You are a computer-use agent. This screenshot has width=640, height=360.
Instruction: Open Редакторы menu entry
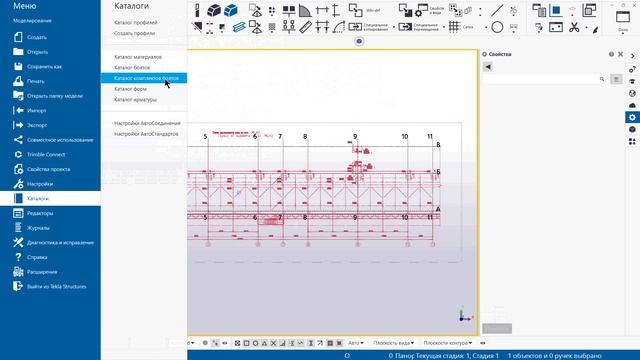pyautogui.click(x=50, y=213)
